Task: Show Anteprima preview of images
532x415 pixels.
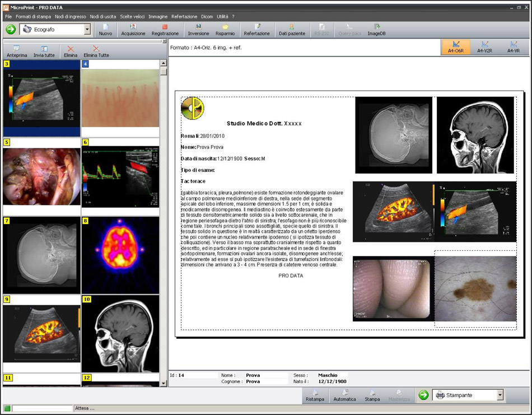Action: pos(17,52)
